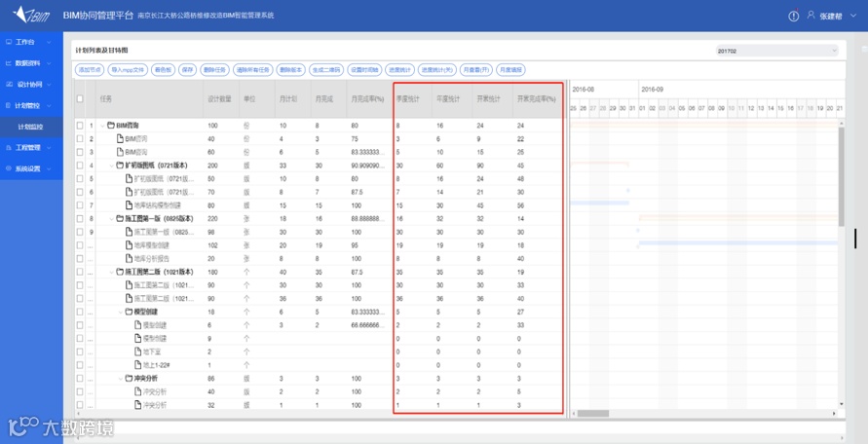Click file icon of 地下室 row
Viewport: 868px width, 444px height.
pyautogui.click(x=138, y=351)
